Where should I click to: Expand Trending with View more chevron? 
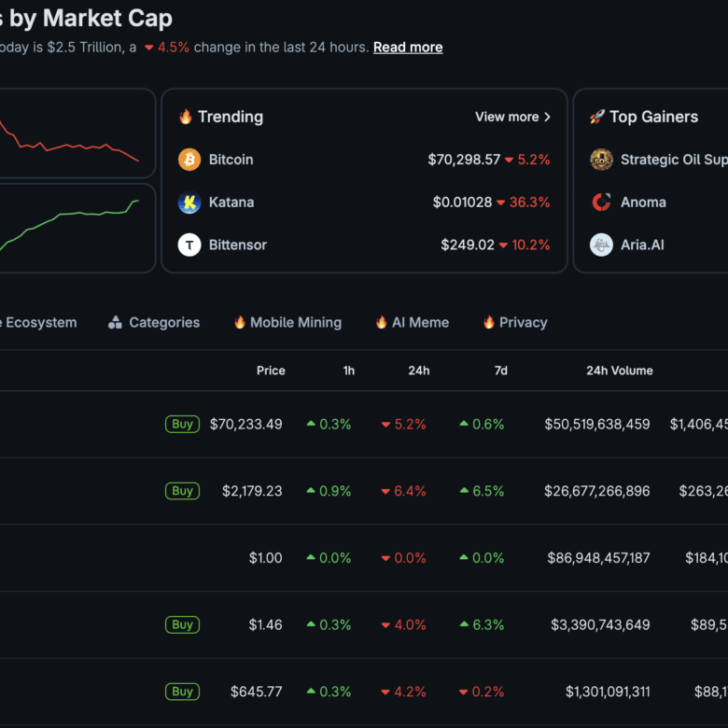[x=547, y=117]
